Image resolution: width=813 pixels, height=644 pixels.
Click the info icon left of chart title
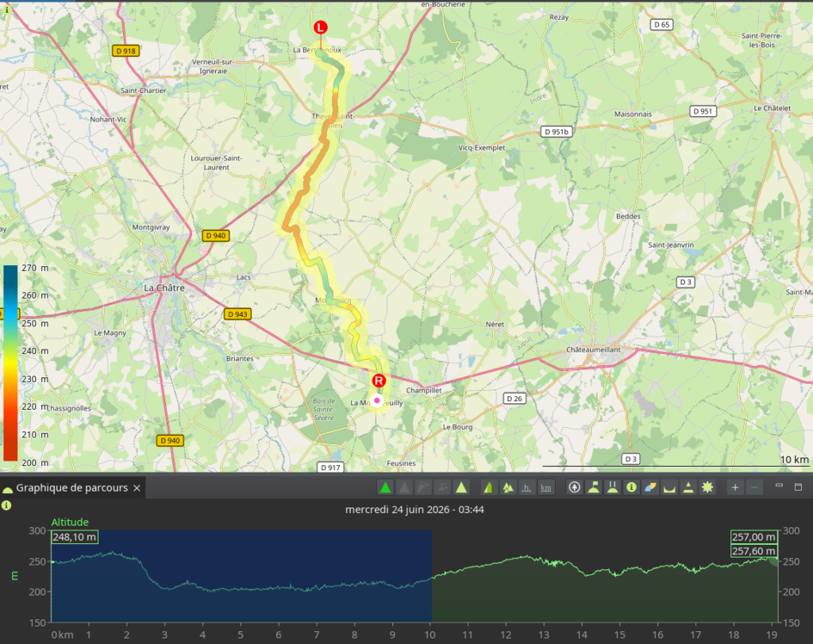click(6, 505)
